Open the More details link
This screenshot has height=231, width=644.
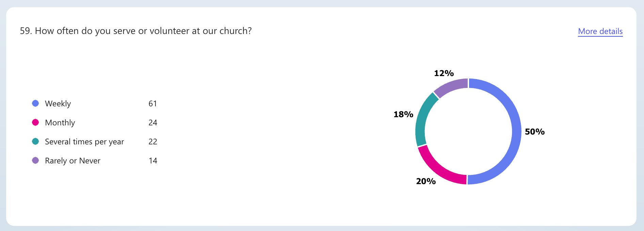[600, 31]
